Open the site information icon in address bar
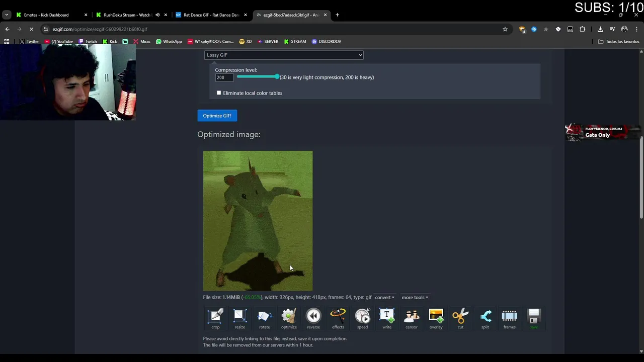 point(46,29)
